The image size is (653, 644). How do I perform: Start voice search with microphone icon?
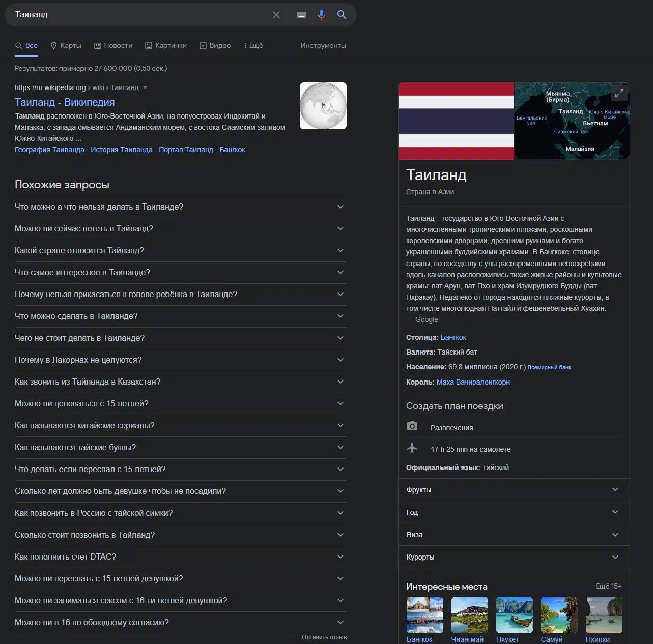pos(321,15)
